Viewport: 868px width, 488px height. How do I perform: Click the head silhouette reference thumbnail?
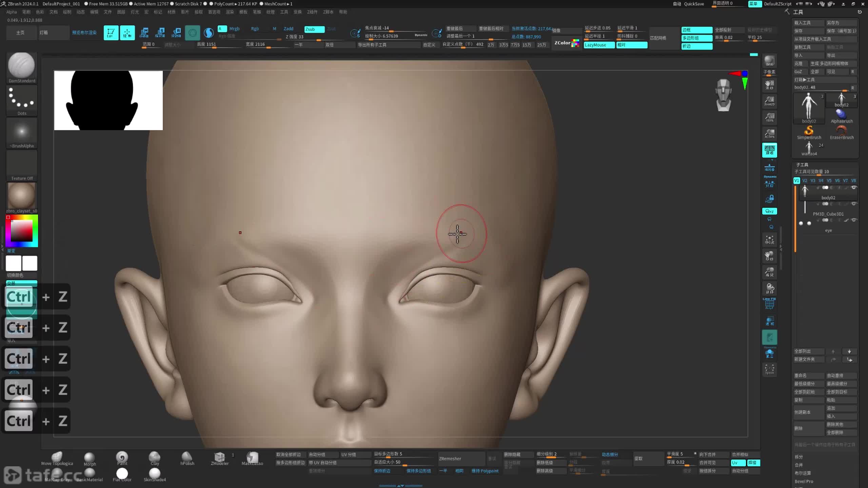tap(108, 100)
